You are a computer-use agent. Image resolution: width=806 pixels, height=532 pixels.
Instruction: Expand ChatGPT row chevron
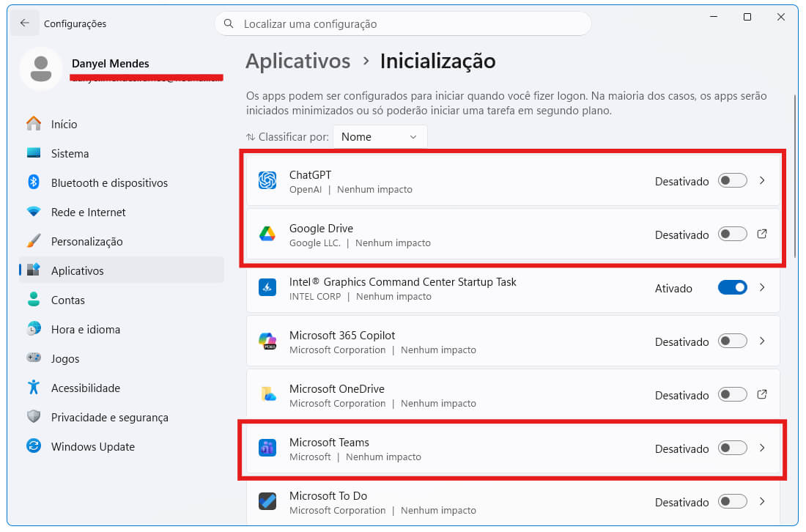point(762,180)
